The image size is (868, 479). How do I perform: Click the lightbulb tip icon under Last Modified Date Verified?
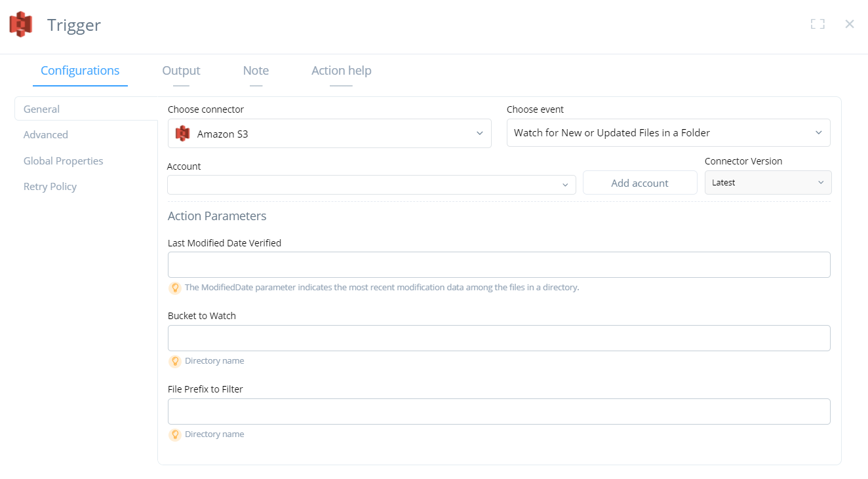[174, 288]
